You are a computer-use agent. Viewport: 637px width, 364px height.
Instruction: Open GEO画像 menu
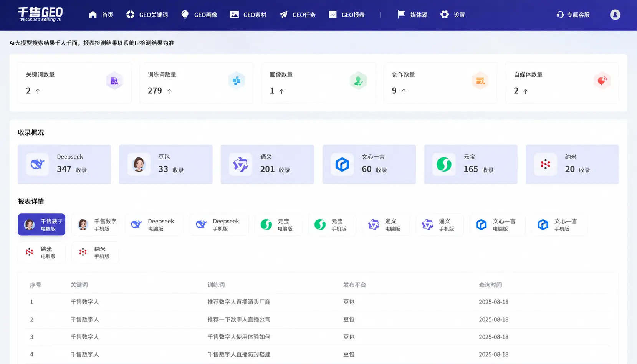(x=199, y=15)
